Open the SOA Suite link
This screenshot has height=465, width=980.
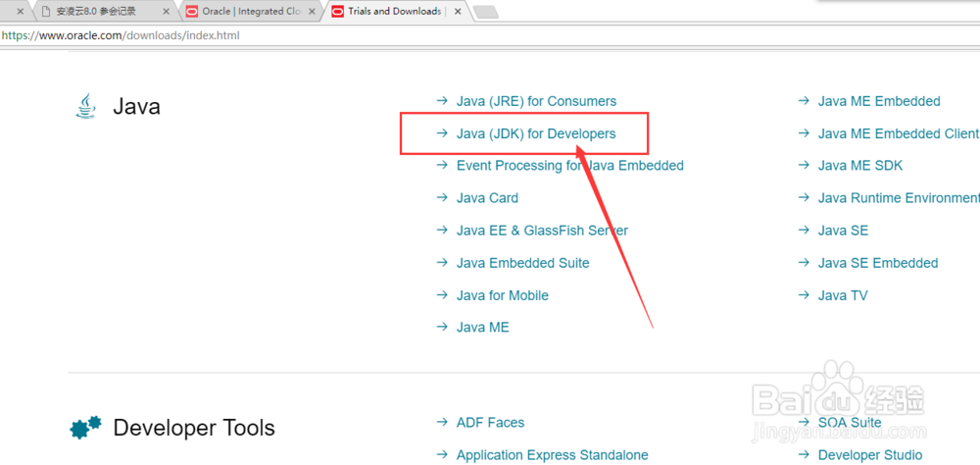850,423
